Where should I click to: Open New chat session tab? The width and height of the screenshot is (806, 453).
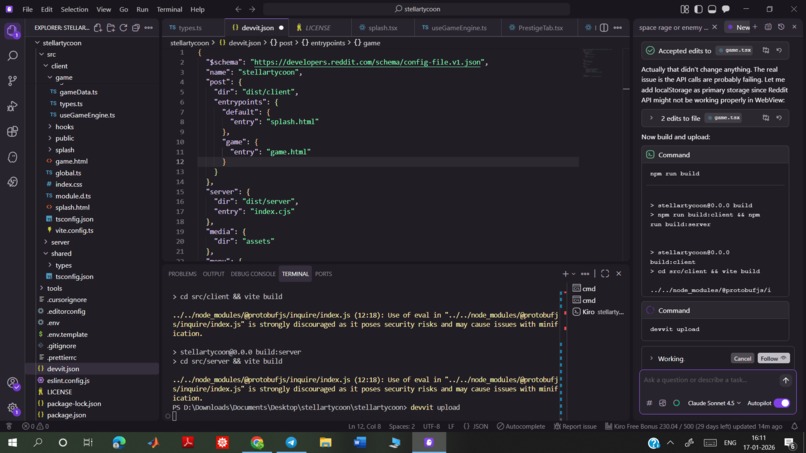738,27
